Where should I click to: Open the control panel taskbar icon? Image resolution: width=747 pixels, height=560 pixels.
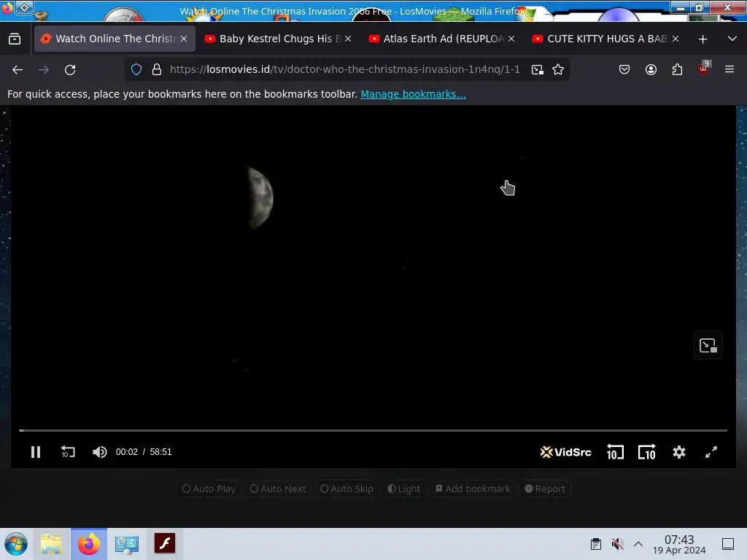pos(127,544)
